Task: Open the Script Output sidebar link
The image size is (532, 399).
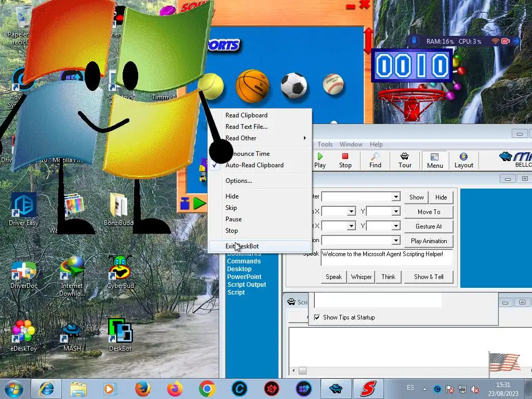Action: (247, 285)
